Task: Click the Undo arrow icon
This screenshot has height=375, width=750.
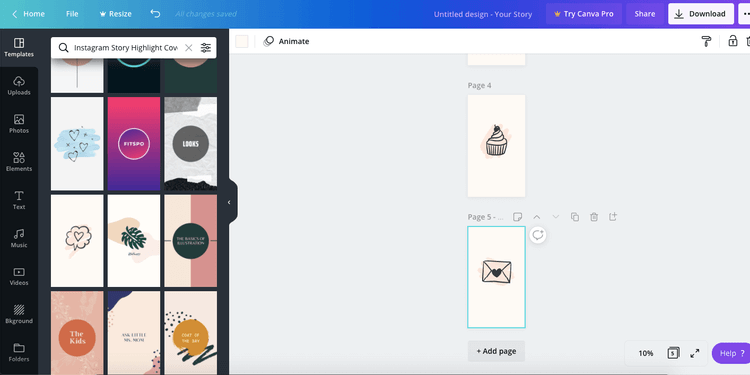Action: pyautogui.click(x=155, y=14)
